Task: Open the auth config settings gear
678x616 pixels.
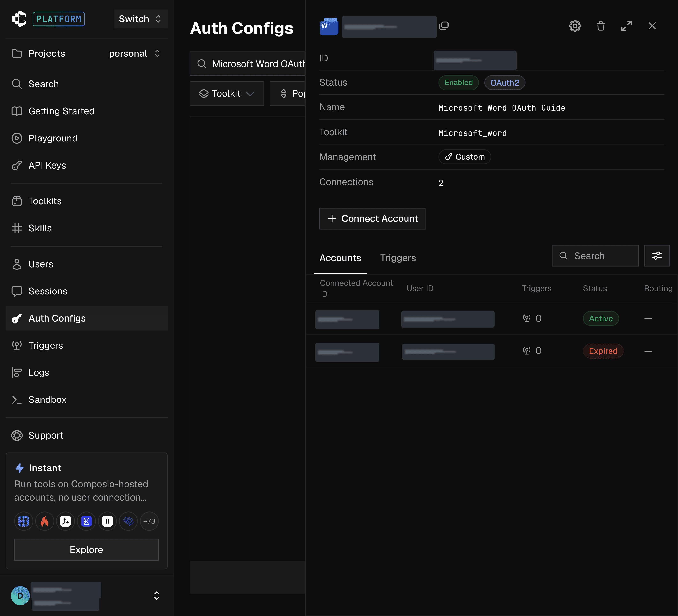Action: (x=575, y=26)
